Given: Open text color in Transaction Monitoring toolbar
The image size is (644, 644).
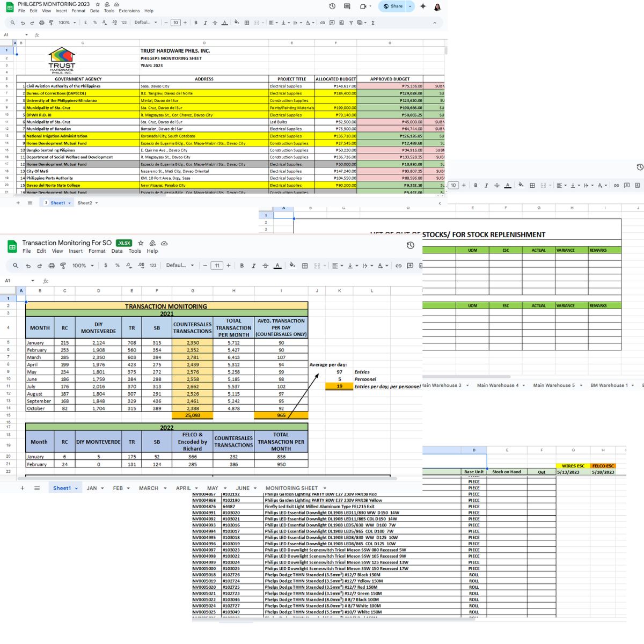Looking at the screenshot, I should [x=277, y=266].
